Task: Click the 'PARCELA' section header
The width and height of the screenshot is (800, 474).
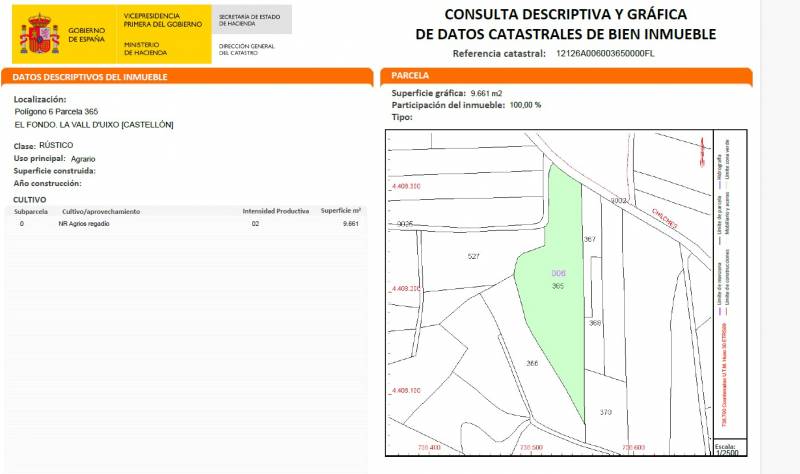Action: 410,76
